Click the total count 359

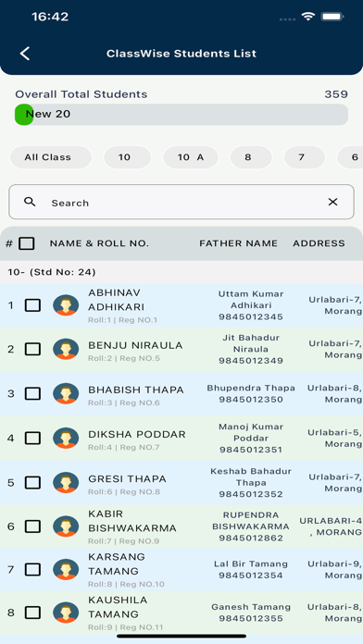(x=336, y=94)
